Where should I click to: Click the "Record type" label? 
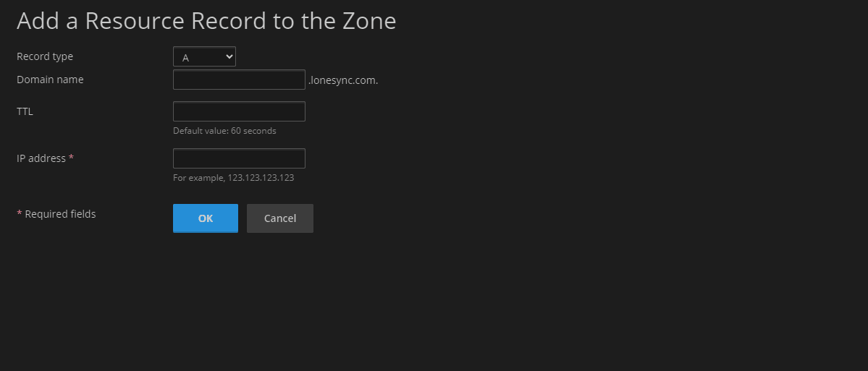pyautogui.click(x=45, y=56)
